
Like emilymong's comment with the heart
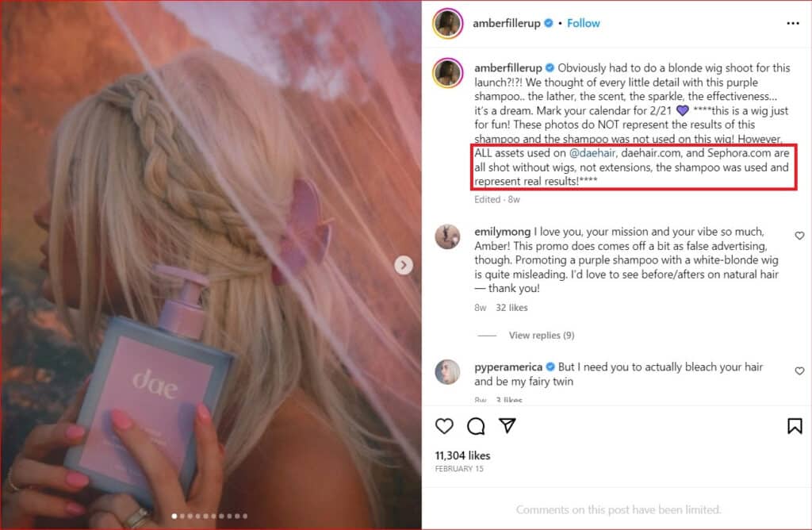click(x=799, y=236)
